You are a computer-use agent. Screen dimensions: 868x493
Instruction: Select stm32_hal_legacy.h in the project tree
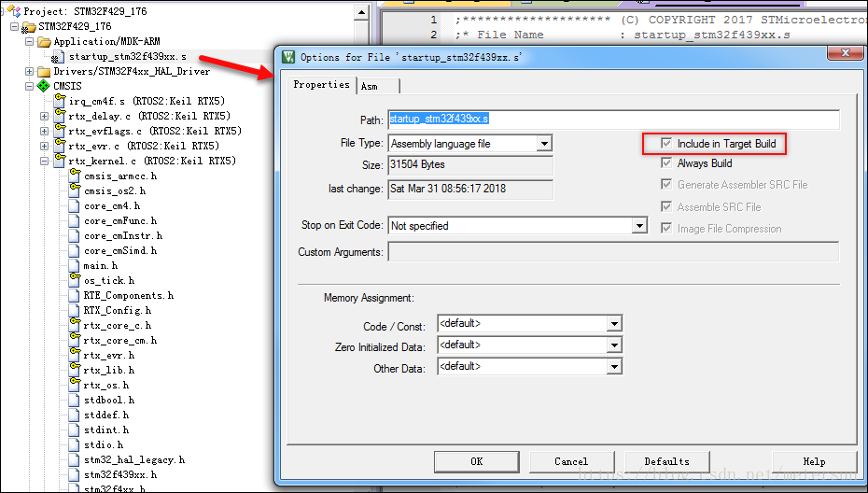coord(134,459)
